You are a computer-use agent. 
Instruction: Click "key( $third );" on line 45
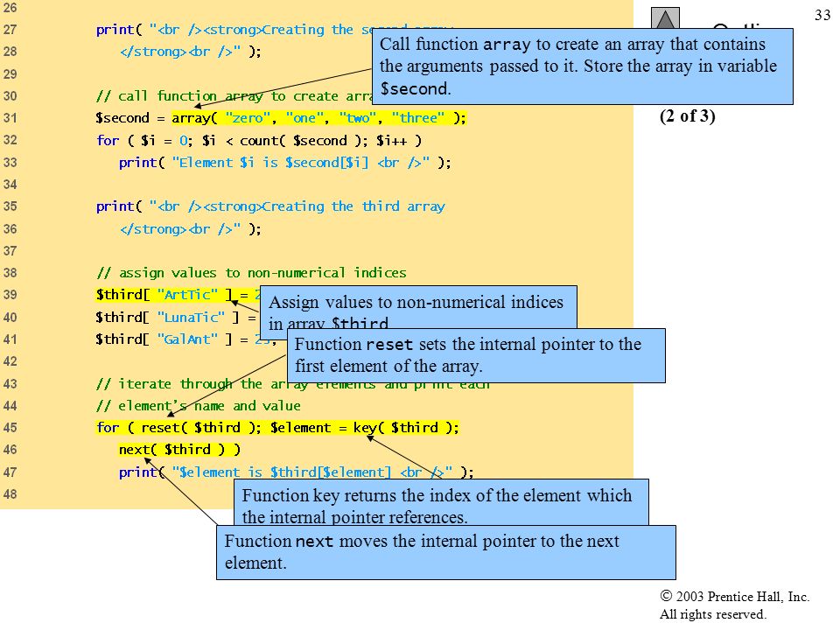[405, 428]
